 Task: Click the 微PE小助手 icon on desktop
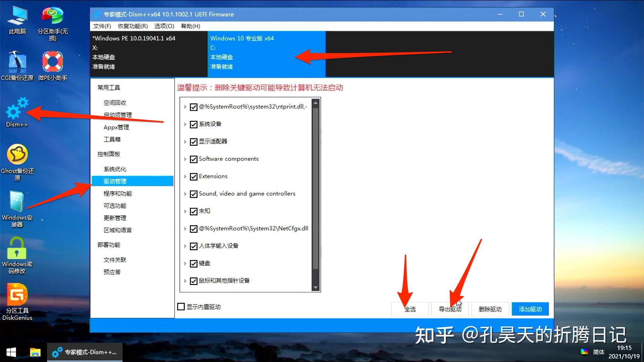click(52, 61)
